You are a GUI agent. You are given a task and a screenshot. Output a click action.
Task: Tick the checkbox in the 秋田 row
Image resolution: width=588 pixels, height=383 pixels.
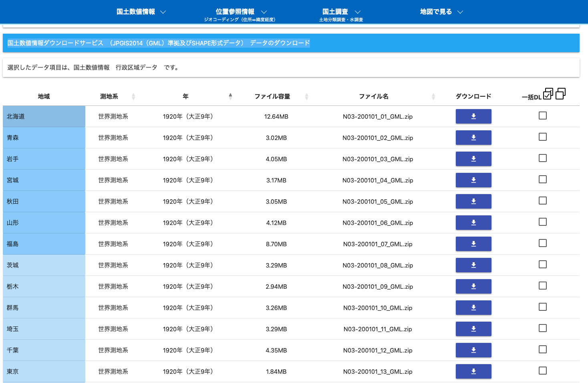coord(542,201)
